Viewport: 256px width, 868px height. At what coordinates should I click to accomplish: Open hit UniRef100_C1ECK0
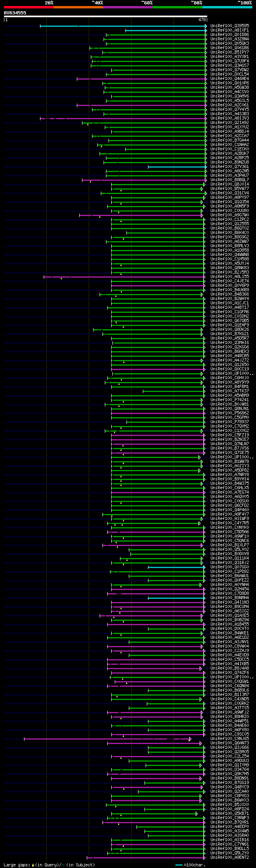(x=230, y=149)
